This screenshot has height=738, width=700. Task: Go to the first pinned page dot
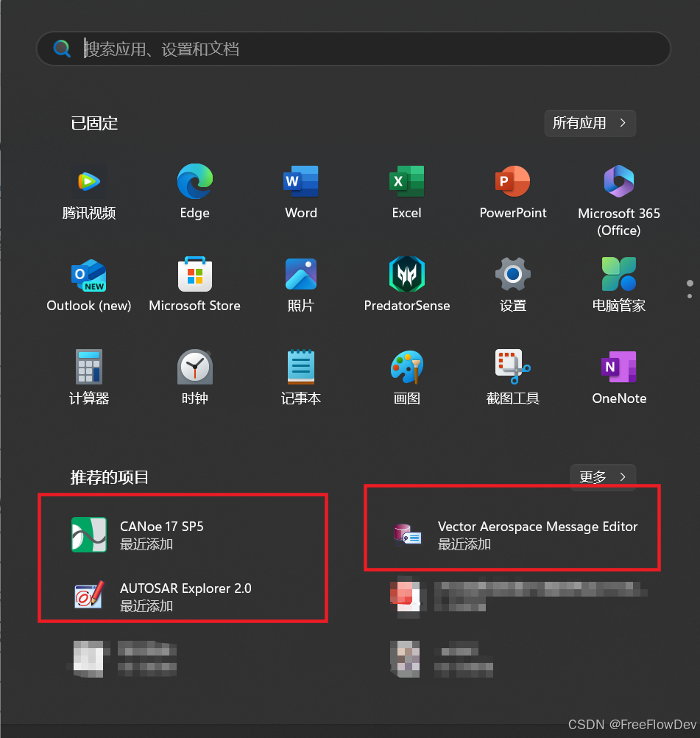[690, 284]
